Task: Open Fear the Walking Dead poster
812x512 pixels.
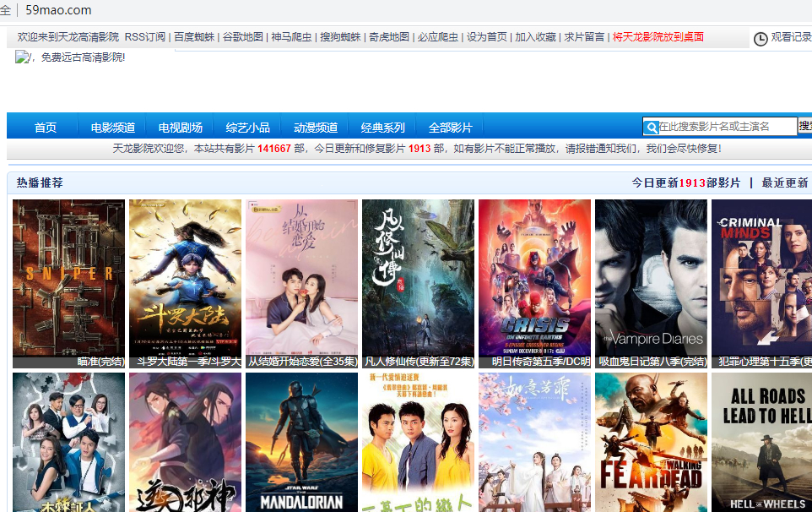Action: coord(651,443)
